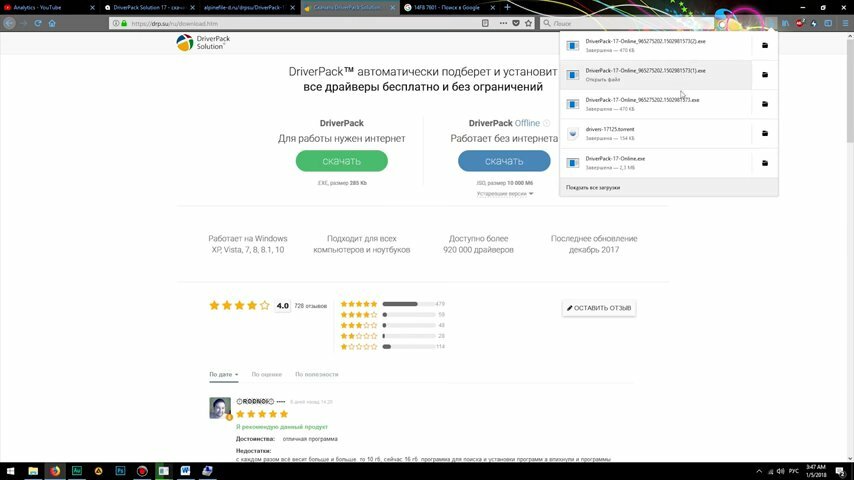Open Firefox hamburger menu
Image resolution: width=854 pixels, height=480 pixels.
click(x=845, y=23)
